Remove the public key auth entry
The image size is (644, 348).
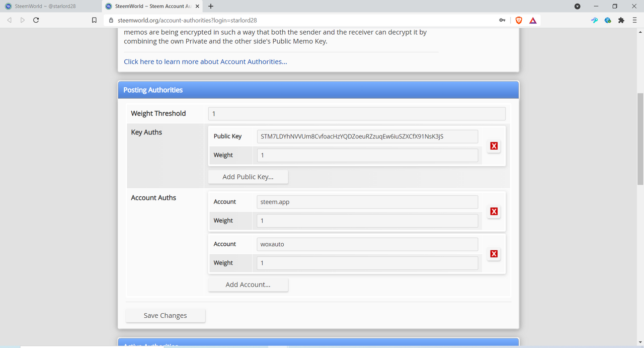click(x=494, y=146)
